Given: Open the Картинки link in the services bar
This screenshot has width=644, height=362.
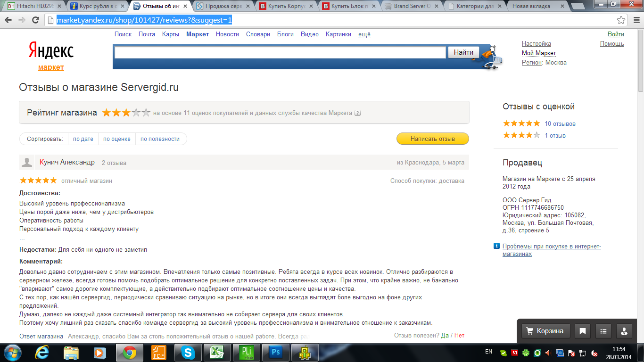Looking at the screenshot, I should pos(339,34).
